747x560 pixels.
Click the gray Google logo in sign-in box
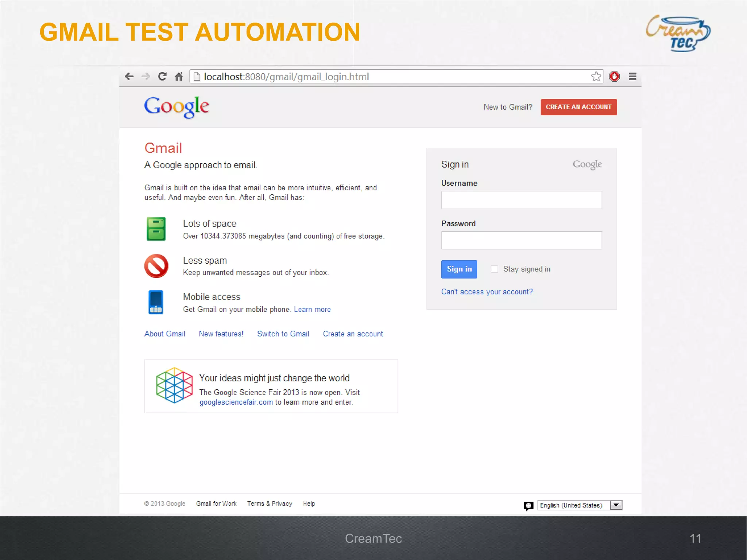(x=587, y=165)
